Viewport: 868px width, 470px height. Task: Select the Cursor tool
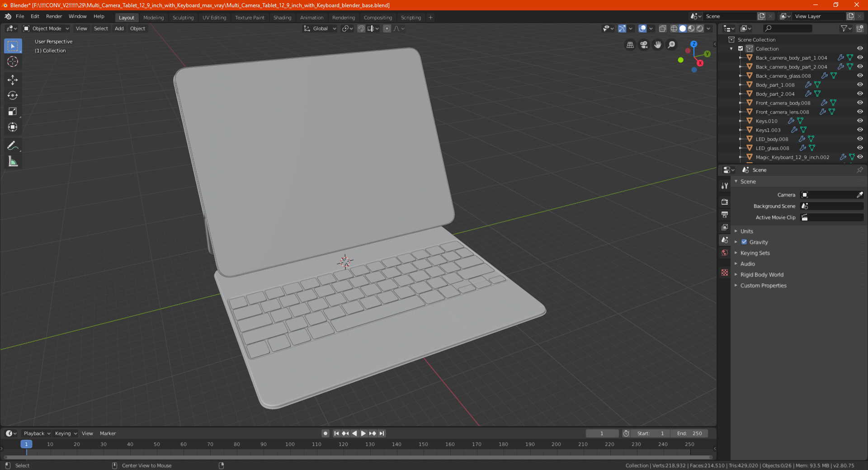click(13, 61)
